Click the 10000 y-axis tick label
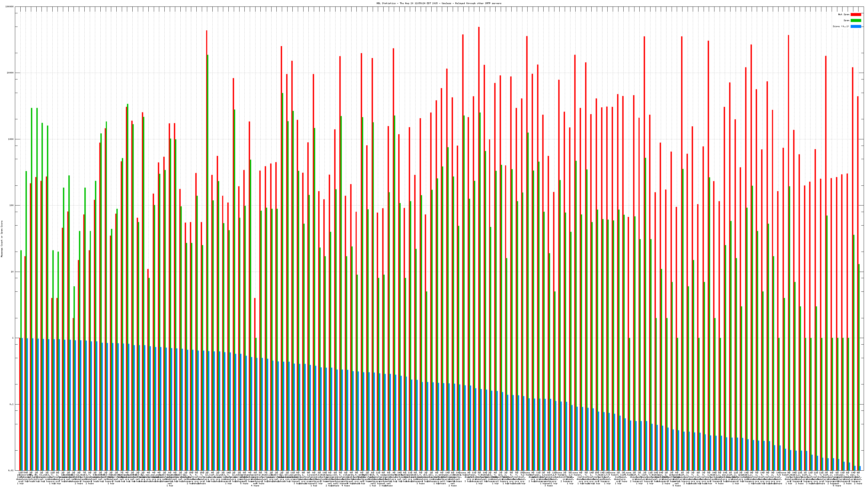The height and width of the screenshot is (488, 868). (11, 73)
